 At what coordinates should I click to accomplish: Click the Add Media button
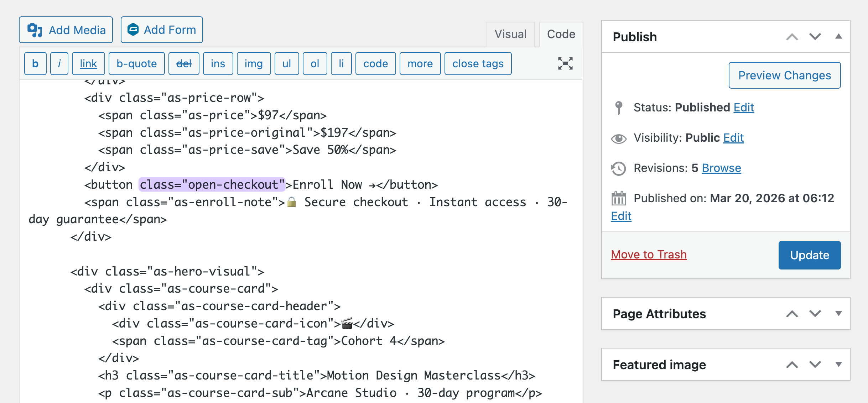click(66, 30)
